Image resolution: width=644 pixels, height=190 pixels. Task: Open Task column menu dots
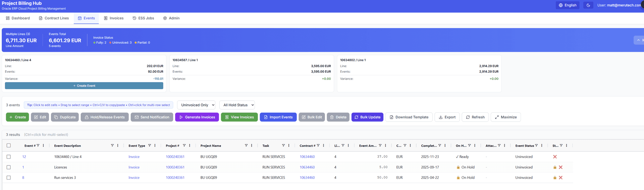pyautogui.click(x=289, y=146)
